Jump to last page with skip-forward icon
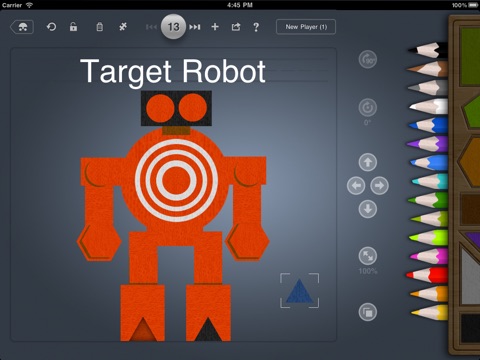The width and height of the screenshot is (480, 360). tap(195, 27)
